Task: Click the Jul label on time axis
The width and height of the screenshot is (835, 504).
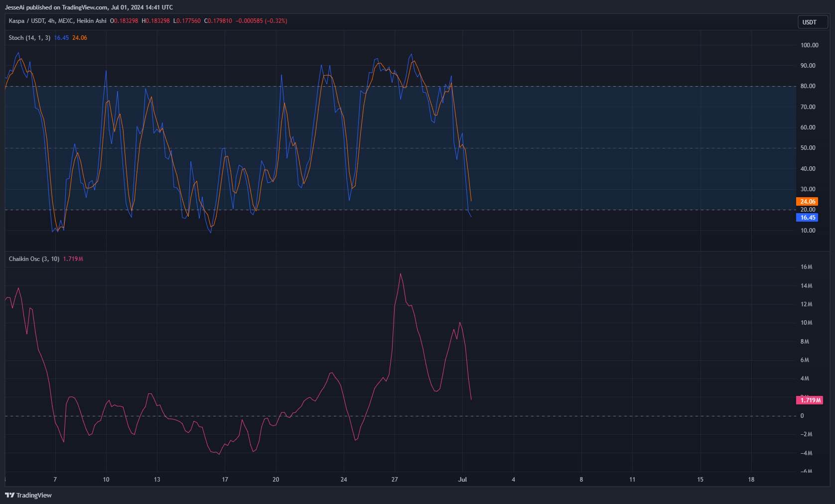Action: point(462,480)
